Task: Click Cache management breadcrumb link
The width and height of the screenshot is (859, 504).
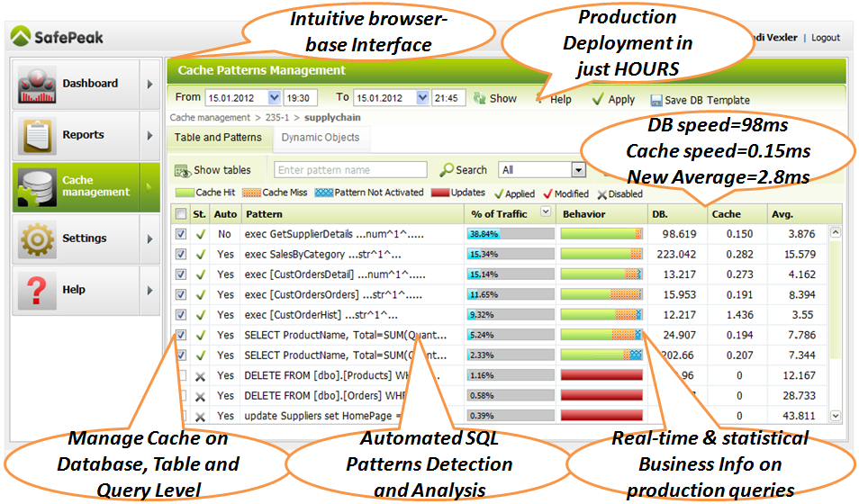Action: pyautogui.click(x=210, y=118)
